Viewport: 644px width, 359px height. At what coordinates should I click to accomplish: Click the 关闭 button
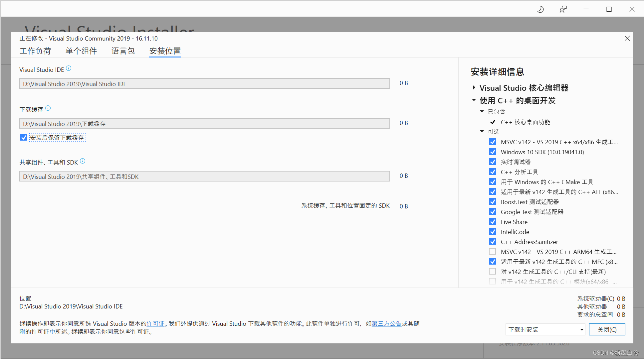pos(608,328)
